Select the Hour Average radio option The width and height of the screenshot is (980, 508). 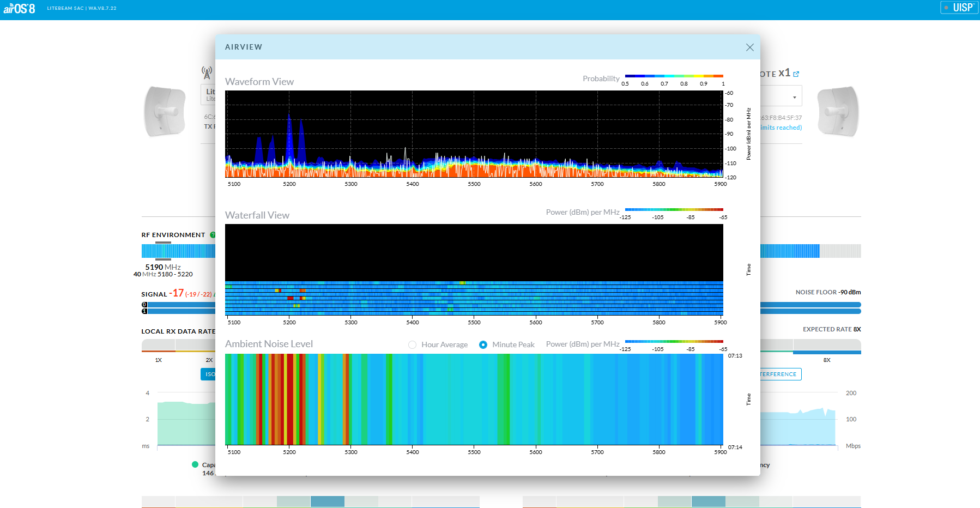coord(413,344)
